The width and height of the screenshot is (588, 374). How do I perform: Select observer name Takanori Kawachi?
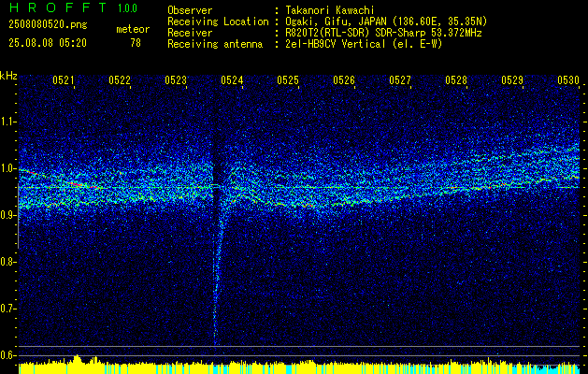(329, 10)
